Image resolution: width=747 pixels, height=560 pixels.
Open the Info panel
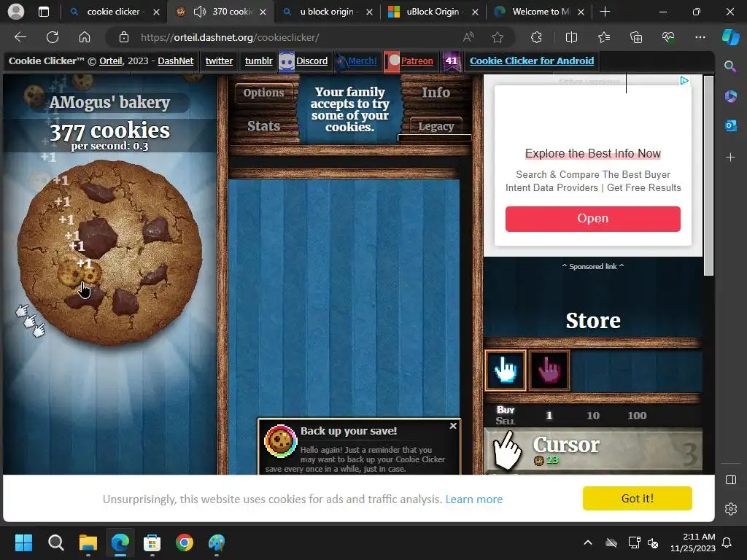[x=436, y=92]
